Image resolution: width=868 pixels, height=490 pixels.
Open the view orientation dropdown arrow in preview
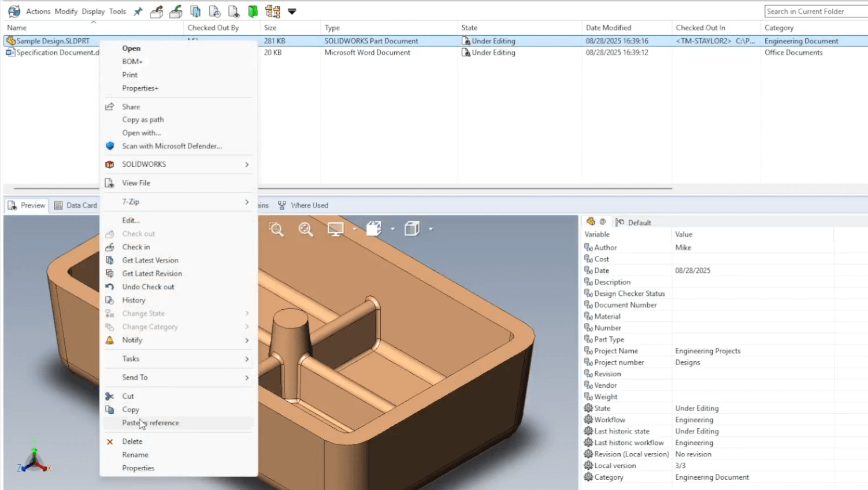pyautogui.click(x=393, y=229)
